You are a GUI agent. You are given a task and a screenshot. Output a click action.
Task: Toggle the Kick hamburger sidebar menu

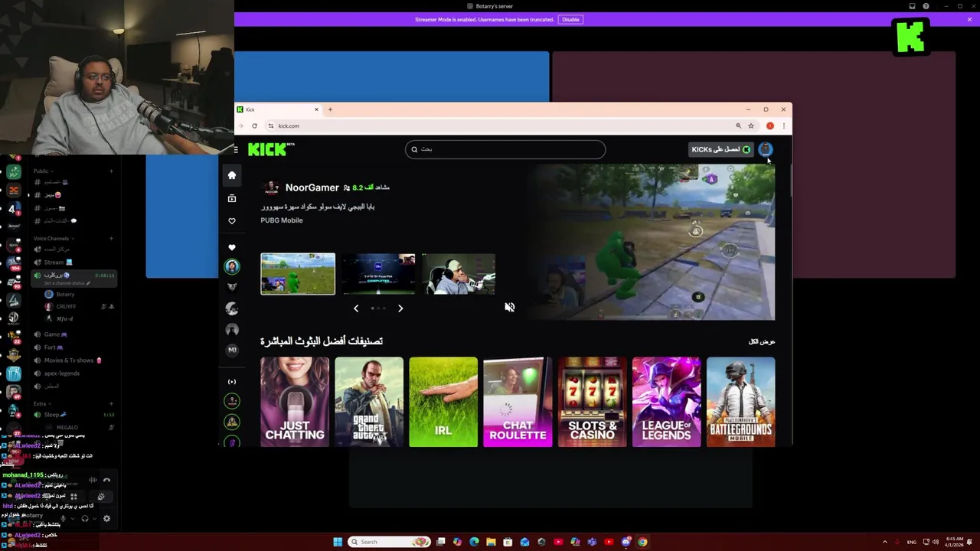tap(236, 149)
